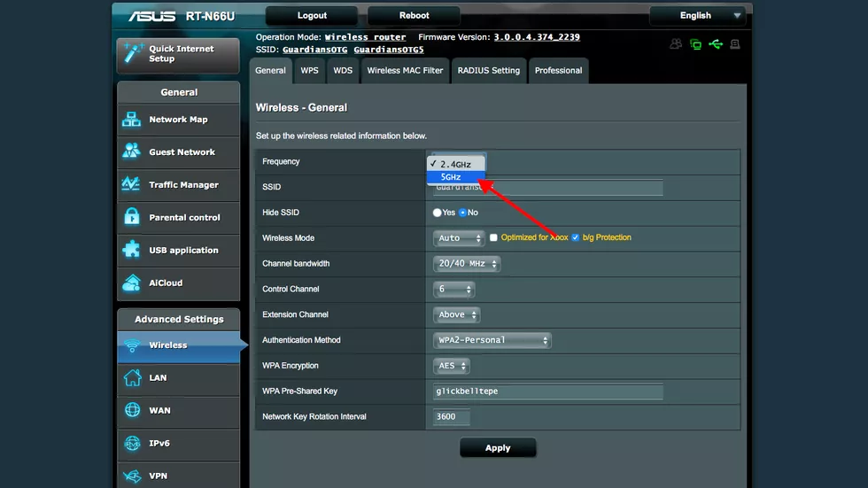Viewport: 868px width, 488px height.
Task: Open AiCloud via its cloud icon
Action: [132, 283]
